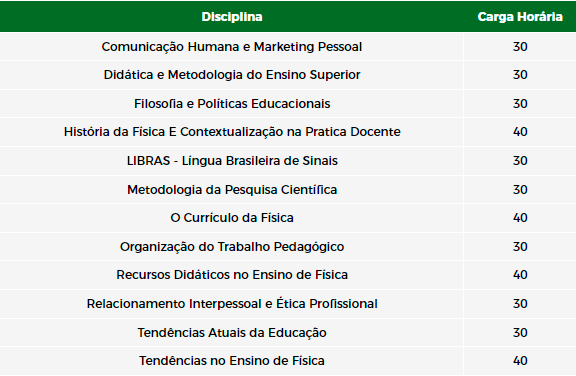Click the Carga Horária column header
The height and width of the screenshot is (376, 576).
520,17
